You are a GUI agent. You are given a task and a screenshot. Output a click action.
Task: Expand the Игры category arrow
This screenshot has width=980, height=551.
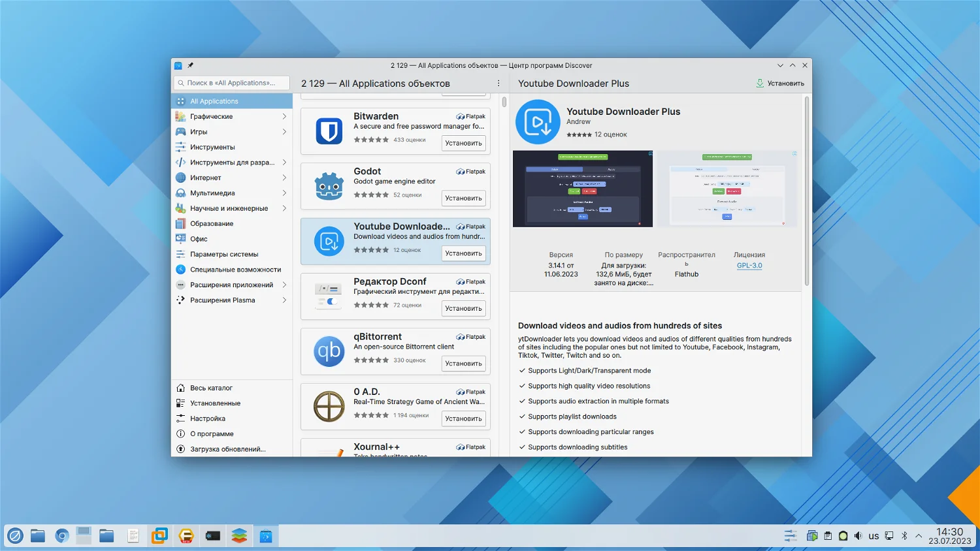[x=284, y=132]
